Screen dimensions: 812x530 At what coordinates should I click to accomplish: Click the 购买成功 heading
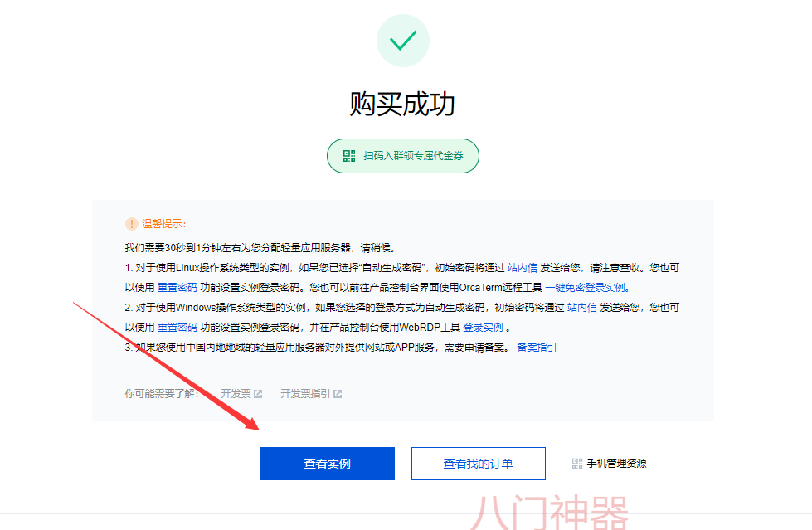tap(402, 104)
